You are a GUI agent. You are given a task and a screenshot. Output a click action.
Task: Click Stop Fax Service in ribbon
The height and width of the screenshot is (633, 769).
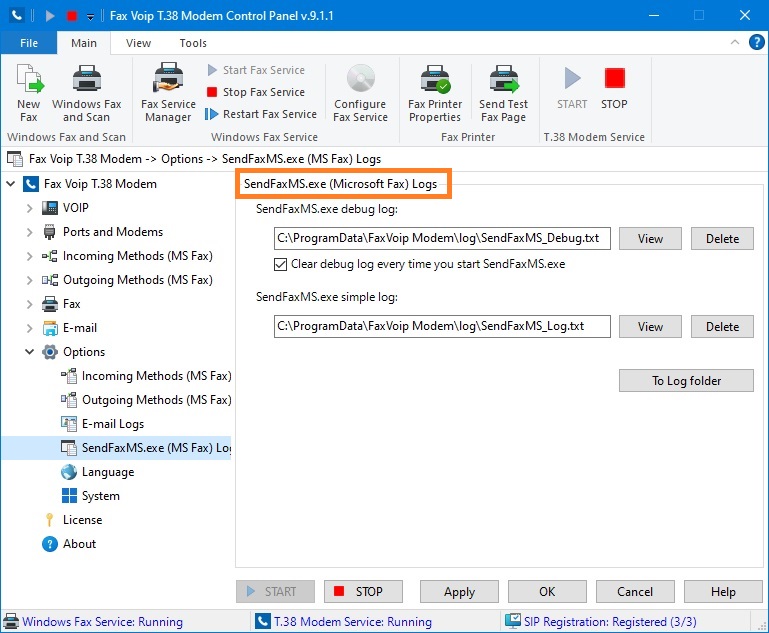click(x=256, y=92)
